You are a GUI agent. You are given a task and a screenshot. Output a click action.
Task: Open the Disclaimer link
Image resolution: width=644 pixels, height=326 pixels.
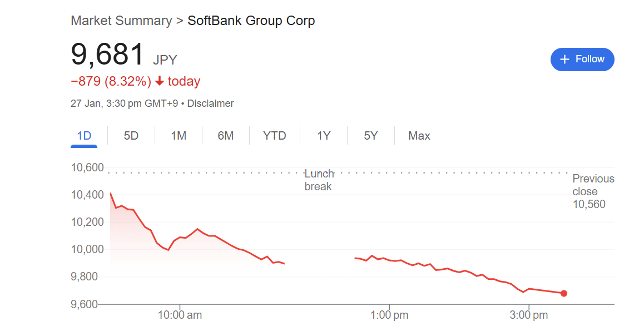(x=211, y=103)
